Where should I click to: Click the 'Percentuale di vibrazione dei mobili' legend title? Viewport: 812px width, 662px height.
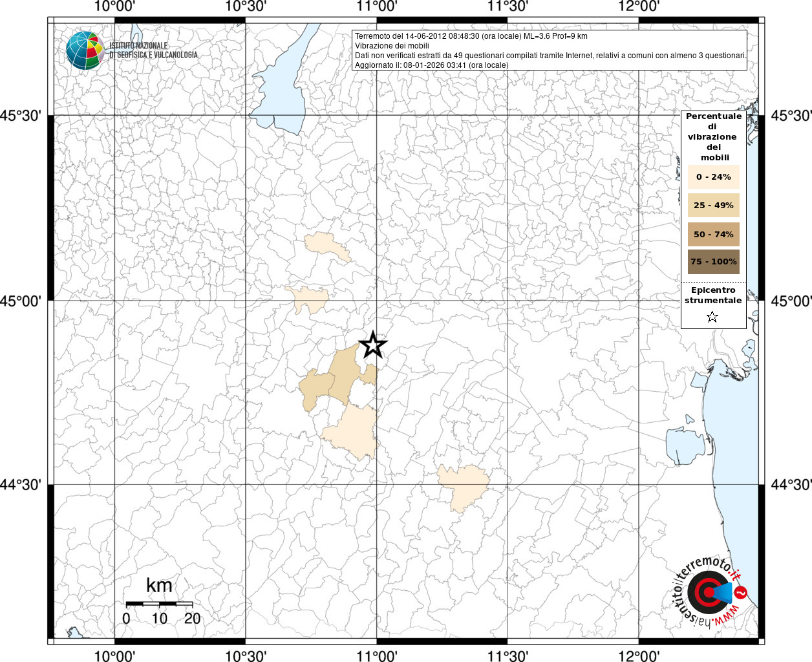click(x=714, y=137)
